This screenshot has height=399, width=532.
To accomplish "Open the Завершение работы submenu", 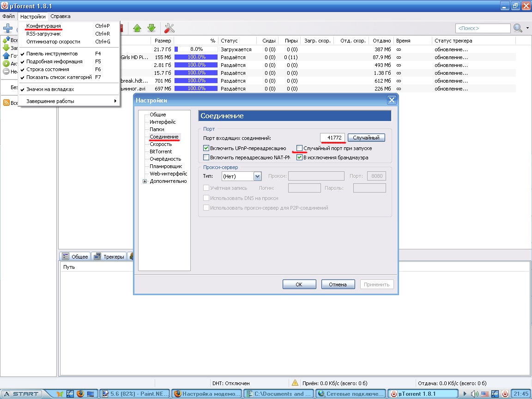I will click(69, 101).
